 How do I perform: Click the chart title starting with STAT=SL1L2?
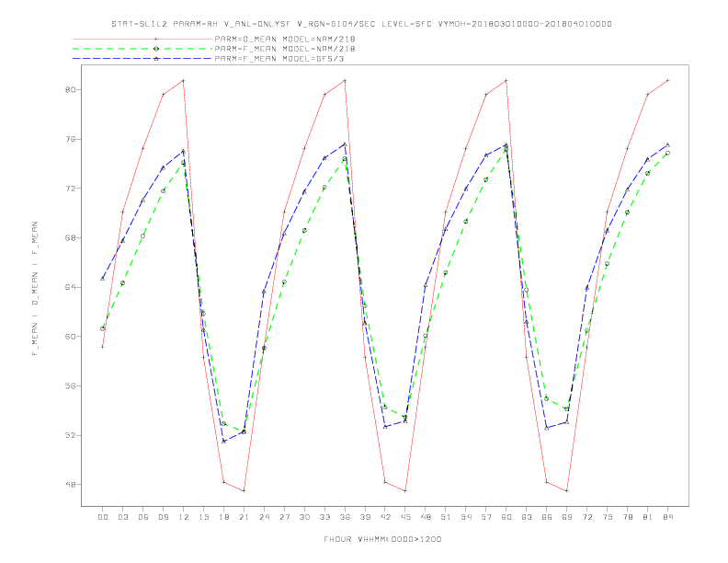pos(361,24)
